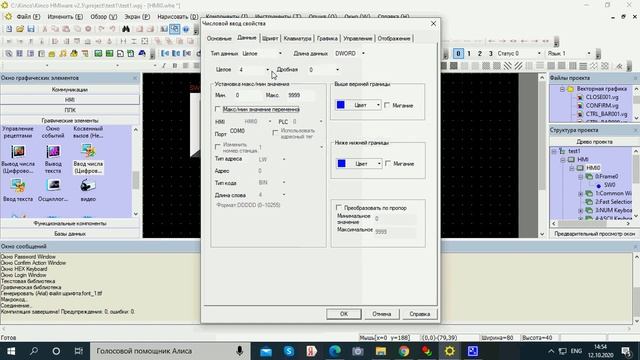Open the Microsoft Edge taskbar icon
This screenshot has width=640, height=360.
(335, 351)
